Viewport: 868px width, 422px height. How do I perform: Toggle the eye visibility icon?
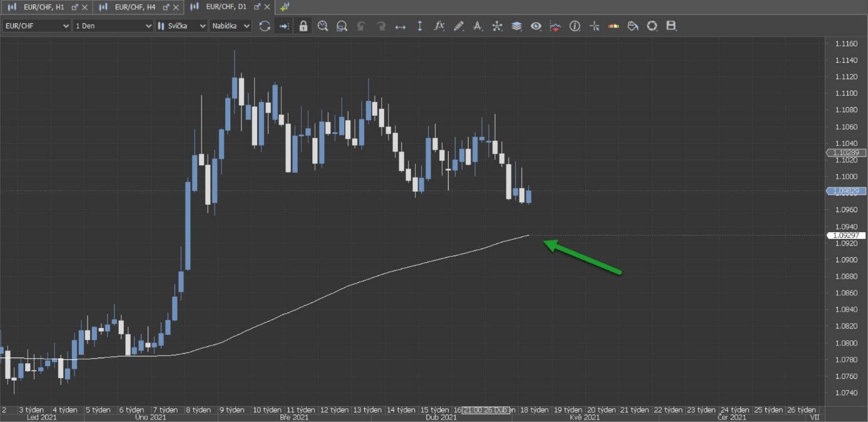pos(536,26)
